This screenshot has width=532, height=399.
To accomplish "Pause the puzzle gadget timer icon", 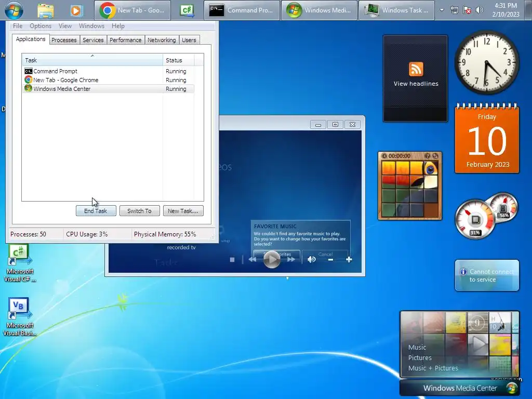I will 384,156.
